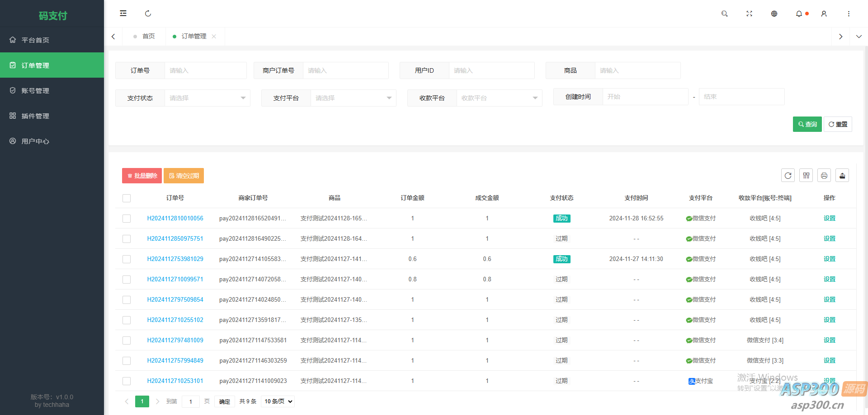The image size is (868, 415).
Task: Select all orders with header checkbox
Action: tap(127, 198)
